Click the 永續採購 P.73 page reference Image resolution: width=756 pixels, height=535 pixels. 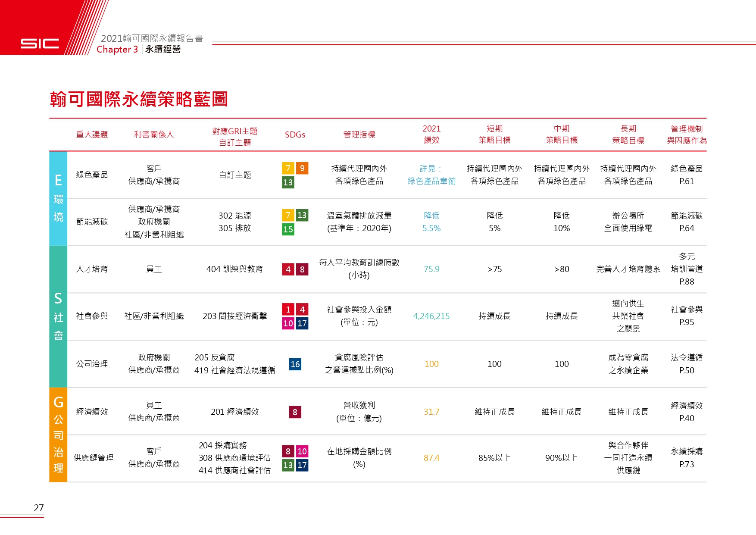687,458
